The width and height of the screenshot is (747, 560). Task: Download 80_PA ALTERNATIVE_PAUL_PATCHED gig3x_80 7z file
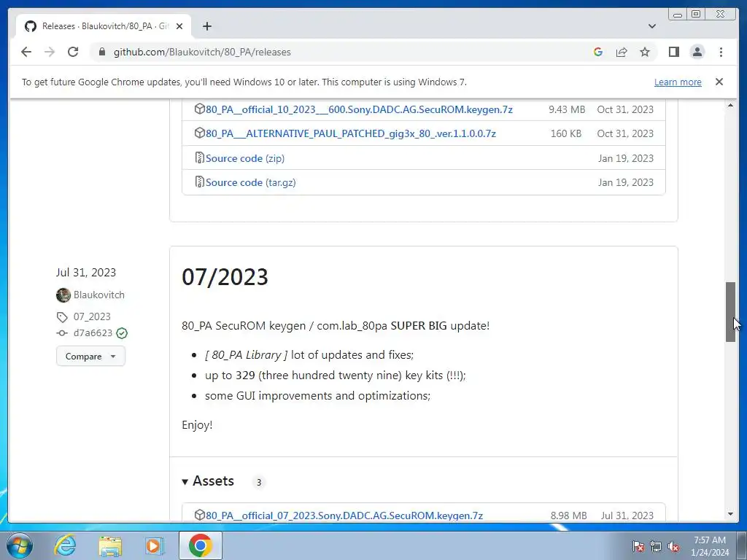coord(351,134)
